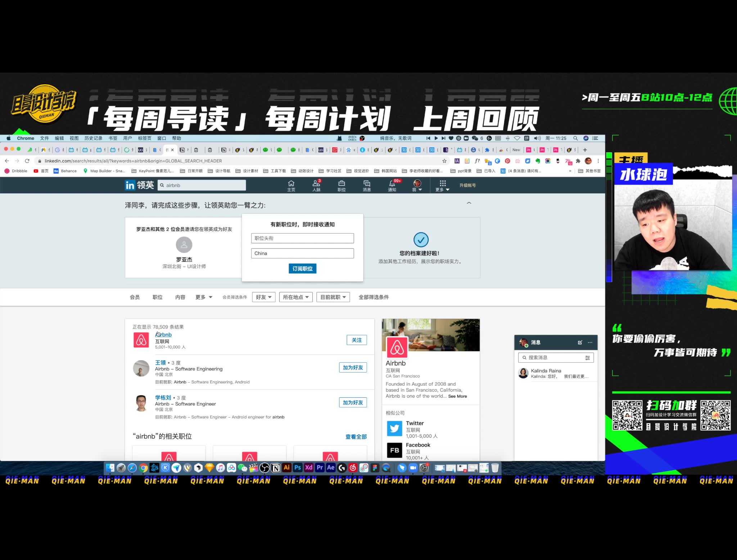This screenshot has height=560, width=737.
Task: Open the 设计导航 bookmarks folder
Action: point(219,171)
